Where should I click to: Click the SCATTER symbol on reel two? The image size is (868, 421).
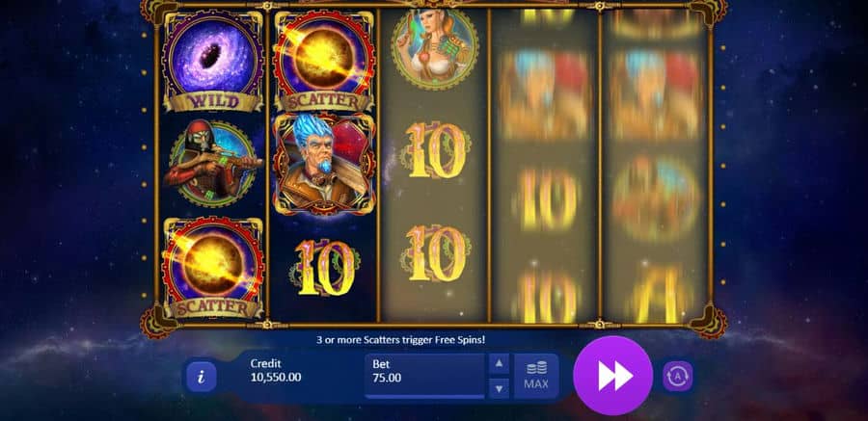(324, 62)
